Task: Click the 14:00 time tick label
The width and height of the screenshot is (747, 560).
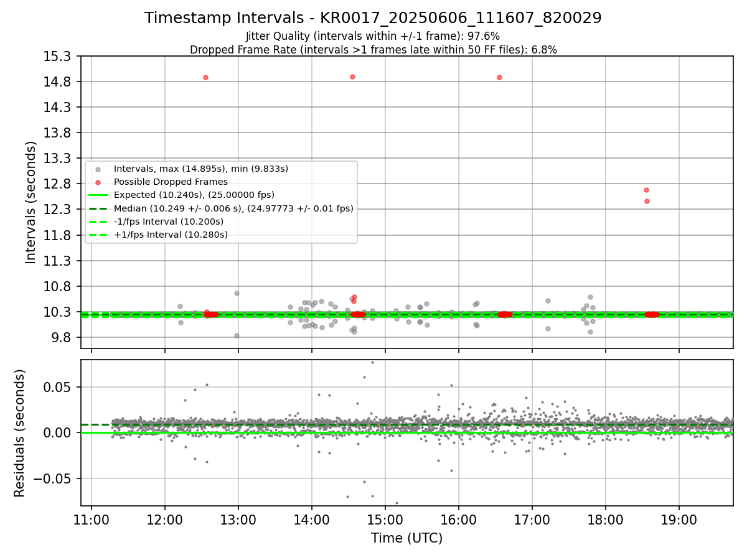Action: (312, 519)
